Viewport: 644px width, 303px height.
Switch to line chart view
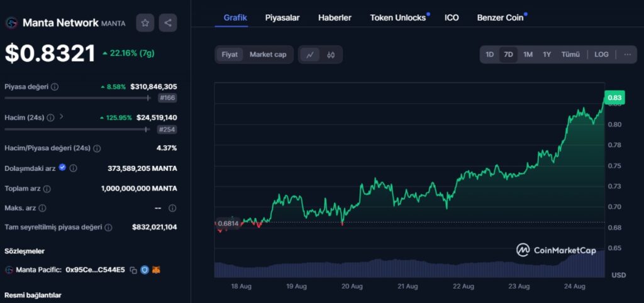click(310, 55)
